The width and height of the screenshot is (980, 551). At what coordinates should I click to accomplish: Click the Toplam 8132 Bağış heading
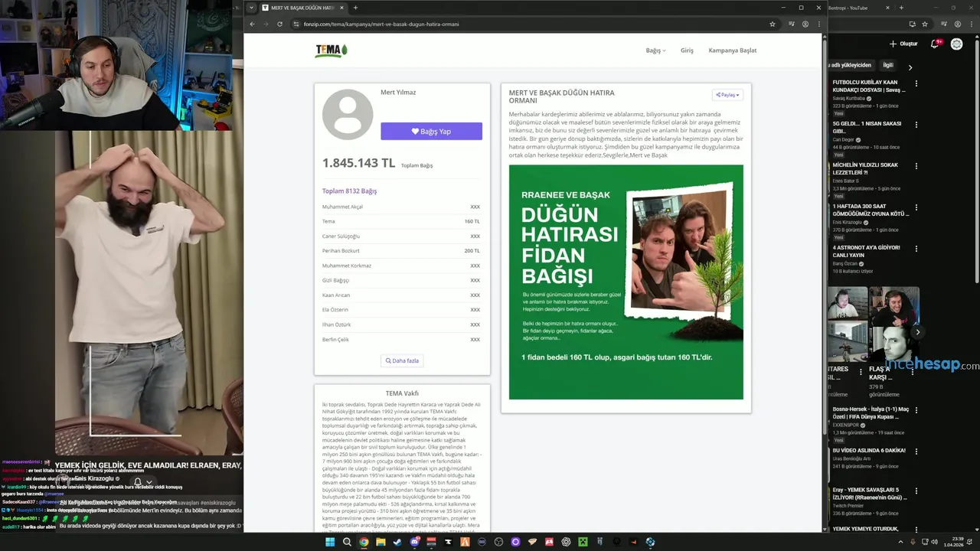coord(349,191)
